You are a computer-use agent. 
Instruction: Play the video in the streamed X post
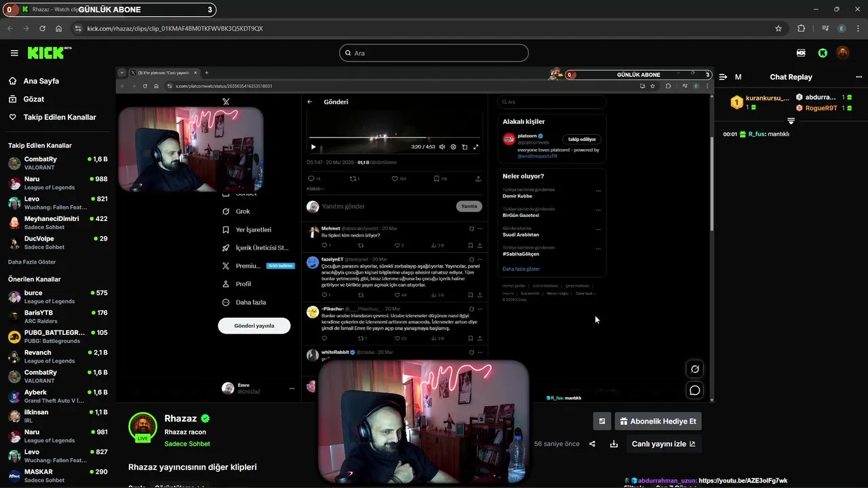tap(313, 146)
